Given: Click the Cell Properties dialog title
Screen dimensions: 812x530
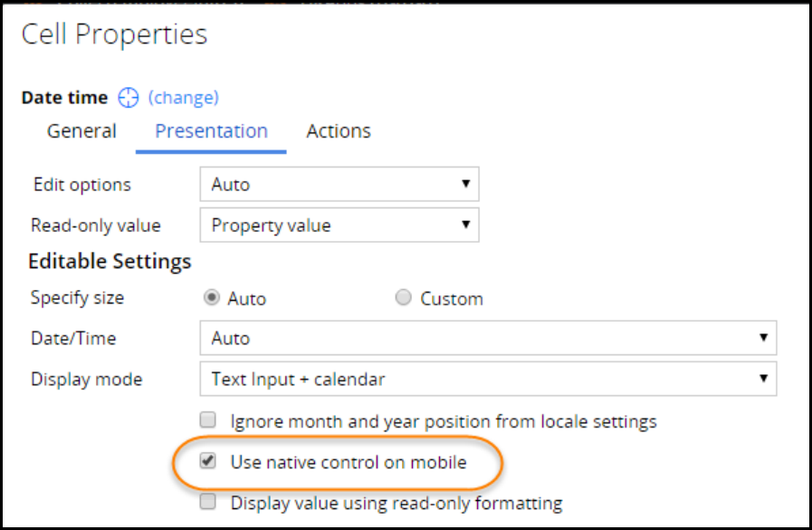Looking at the screenshot, I should tap(114, 35).
